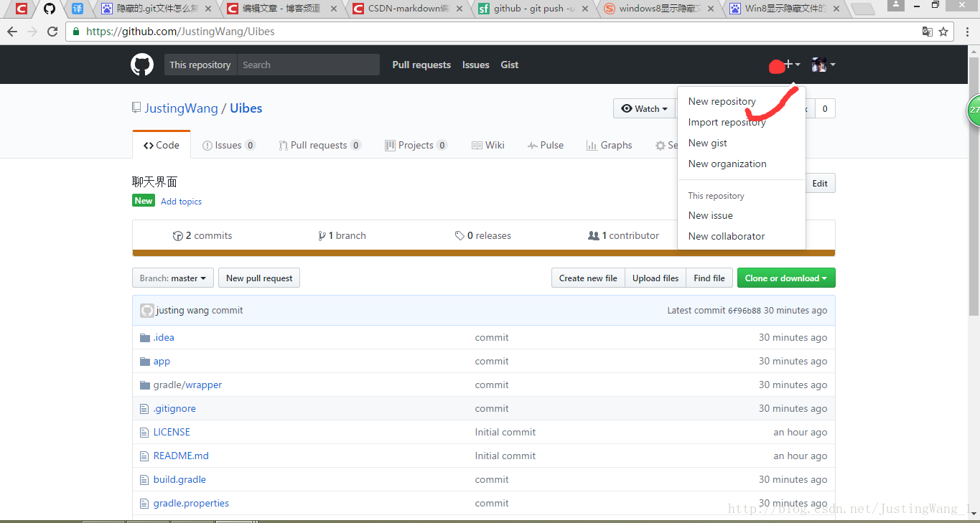View the 2 commits history
Screen dimensions: 980x523
pyautogui.click(x=202, y=235)
